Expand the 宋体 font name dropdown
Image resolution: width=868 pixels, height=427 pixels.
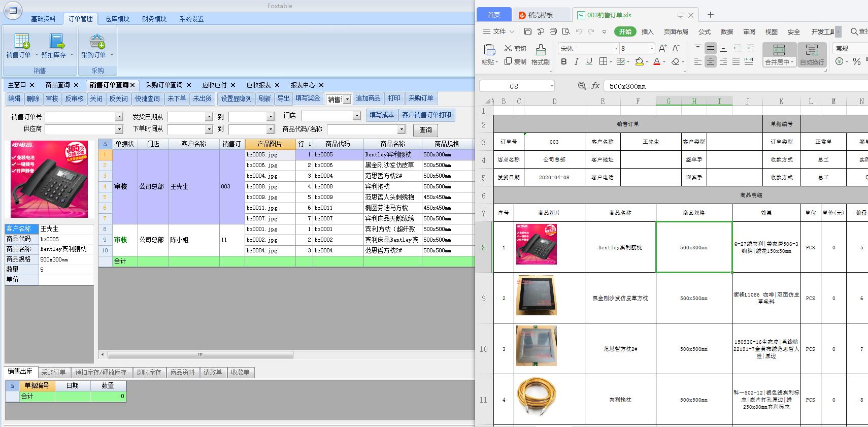tap(616, 49)
